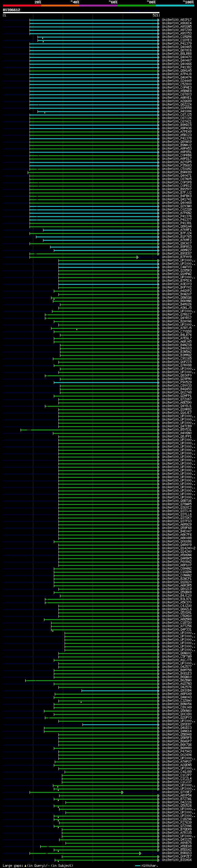The height and width of the screenshot is (868, 197).
Task: Select hit label UniRef100_A7KMF1
Action: pyautogui.click(x=177, y=230)
